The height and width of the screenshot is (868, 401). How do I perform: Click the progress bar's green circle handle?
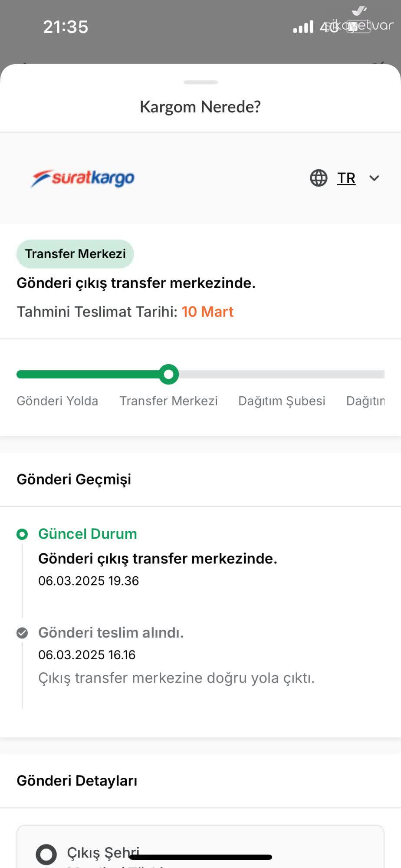click(168, 374)
